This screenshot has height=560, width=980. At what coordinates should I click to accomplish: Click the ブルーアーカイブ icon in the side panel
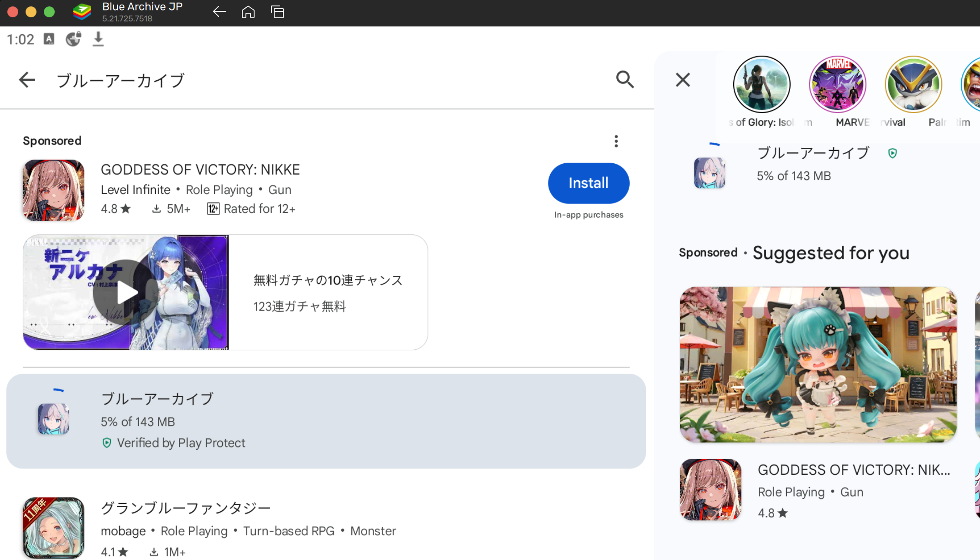pyautogui.click(x=709, y=173)
